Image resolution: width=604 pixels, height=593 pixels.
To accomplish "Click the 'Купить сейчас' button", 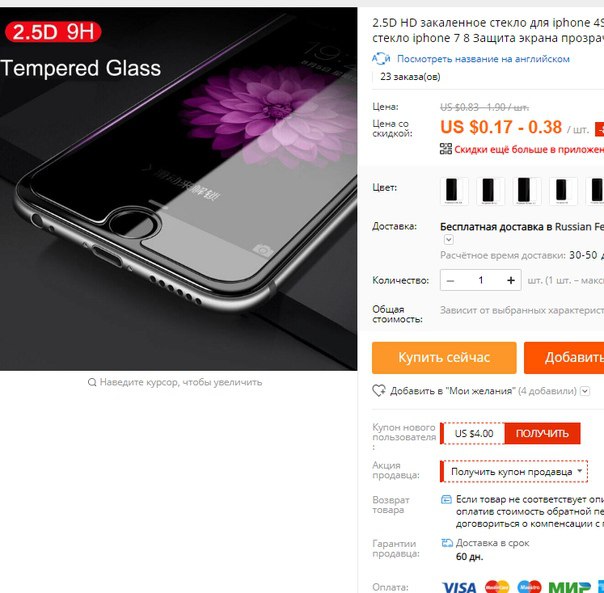I will coord(444,358).
